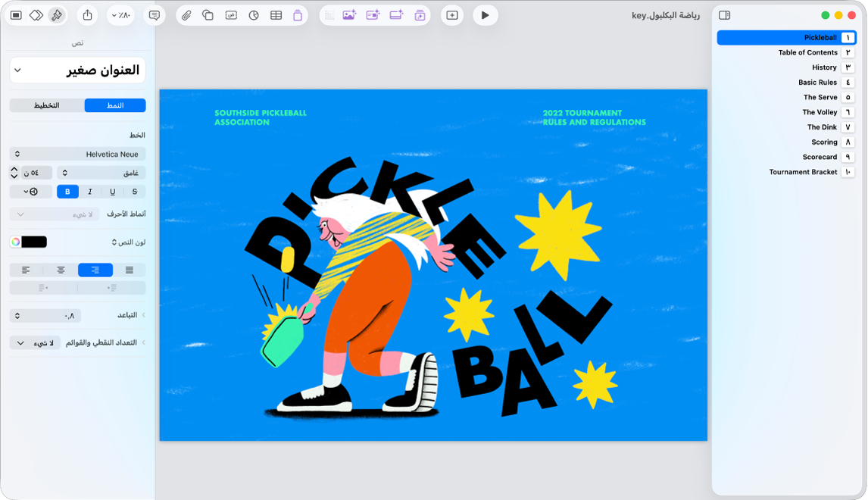
Task: Play the slideshow
Action: pos(485,15)
